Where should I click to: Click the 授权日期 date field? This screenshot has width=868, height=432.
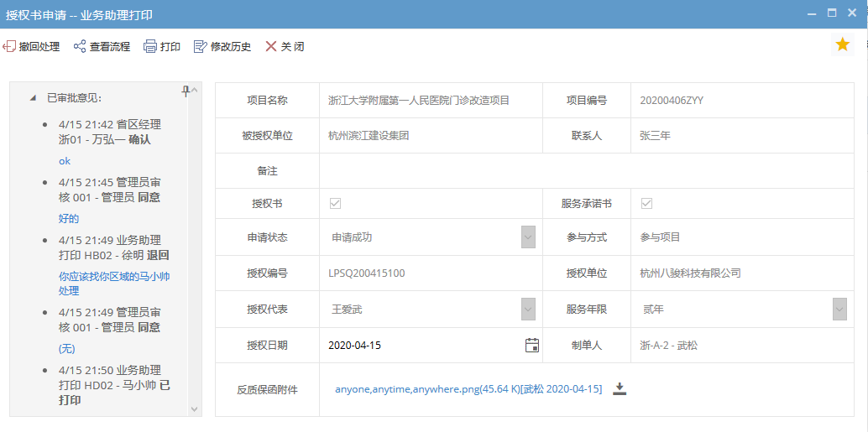pyautogui.click(x=420, y=345)
